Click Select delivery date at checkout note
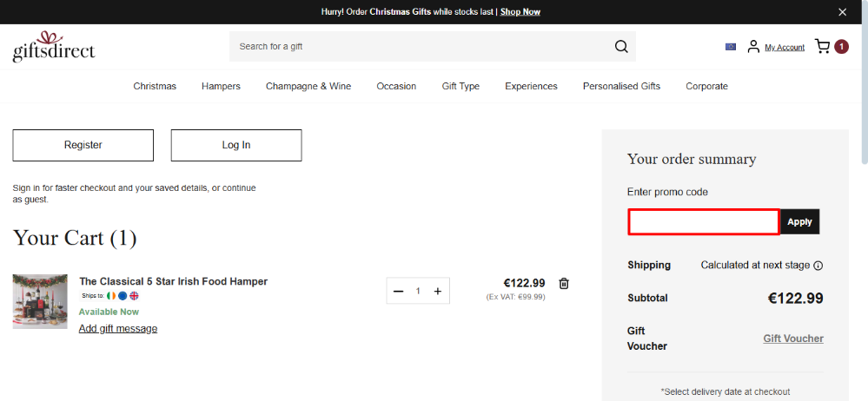The image size is (868, 401). click(x=726, y=391)
